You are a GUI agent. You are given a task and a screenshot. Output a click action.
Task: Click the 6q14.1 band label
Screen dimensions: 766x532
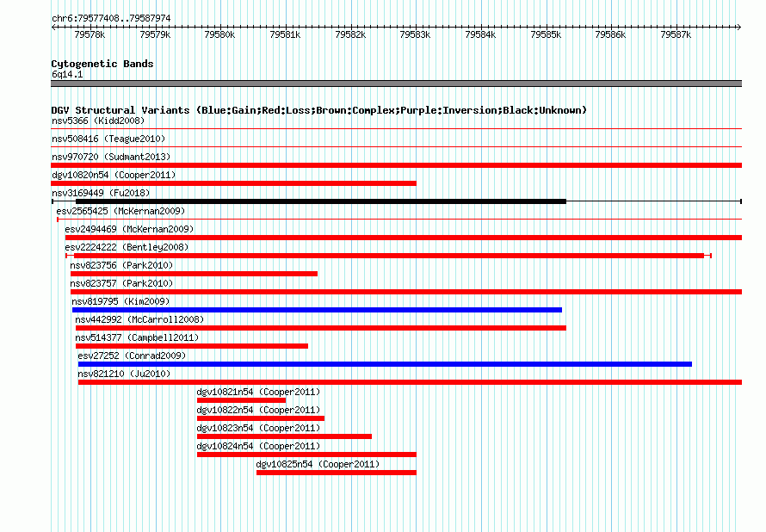(67, 74)
